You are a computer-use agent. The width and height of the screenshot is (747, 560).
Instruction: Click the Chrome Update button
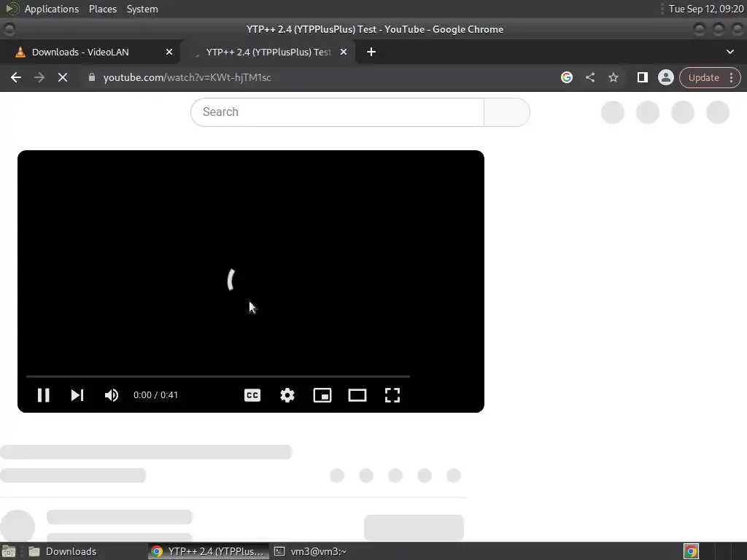pos(704,77)
